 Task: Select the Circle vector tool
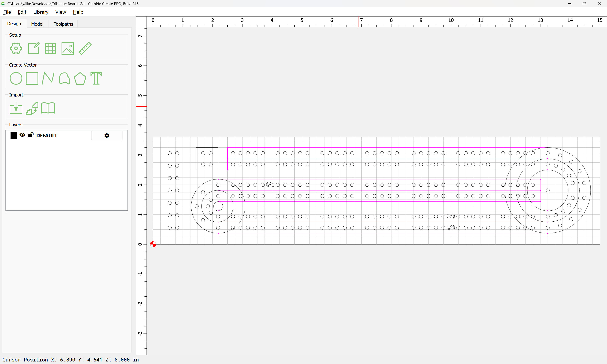tap(16, 79)
